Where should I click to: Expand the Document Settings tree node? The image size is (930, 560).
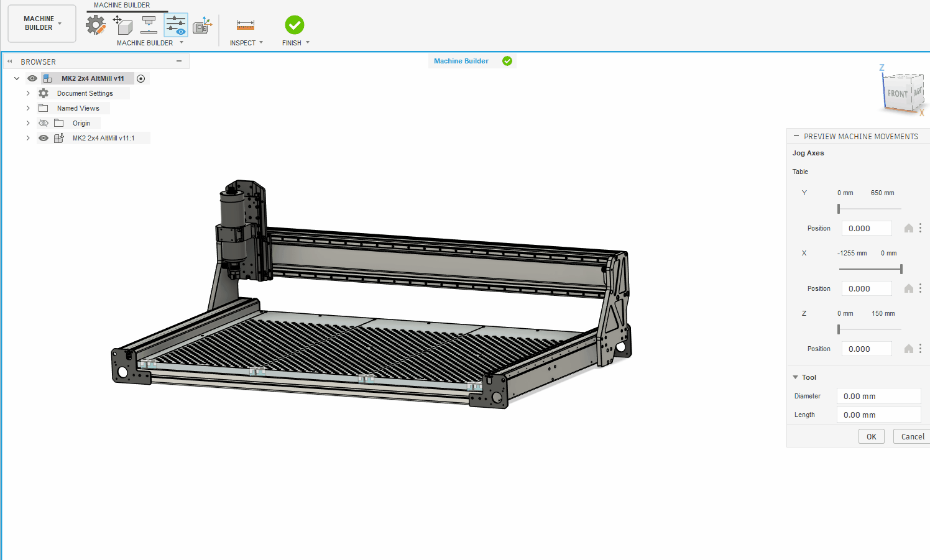(x=28, y=93)
